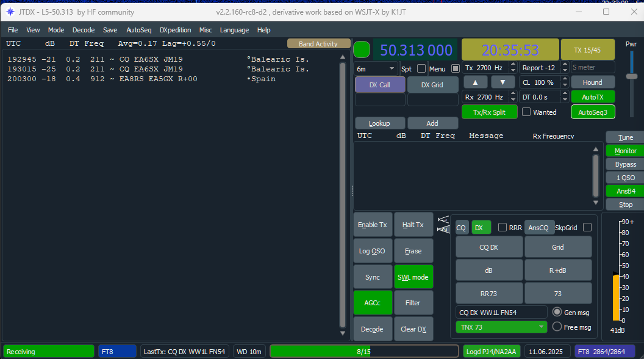This screenshot has width=644, height=359.
Task: Open the Mode menu
Action: tap(56, 30)
